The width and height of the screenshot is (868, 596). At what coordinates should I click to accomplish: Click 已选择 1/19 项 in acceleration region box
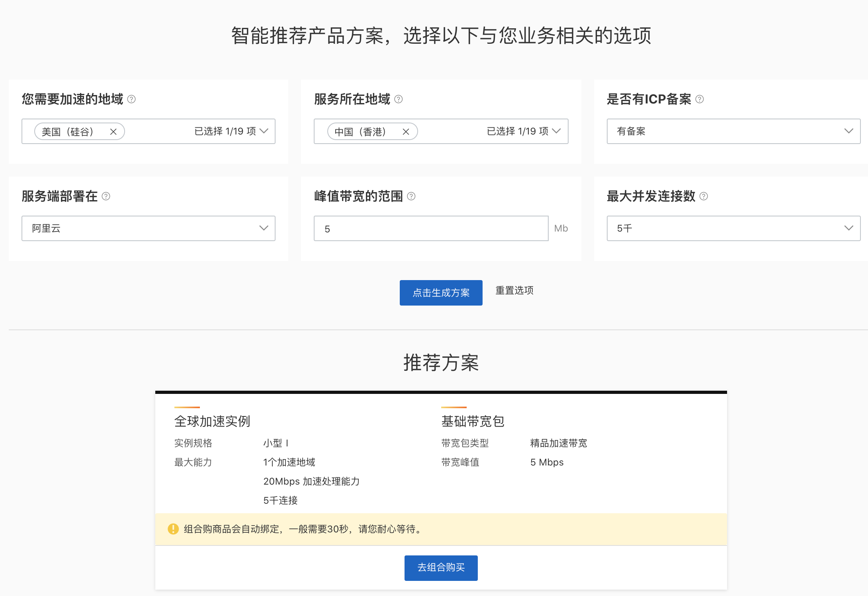point(225,131)
